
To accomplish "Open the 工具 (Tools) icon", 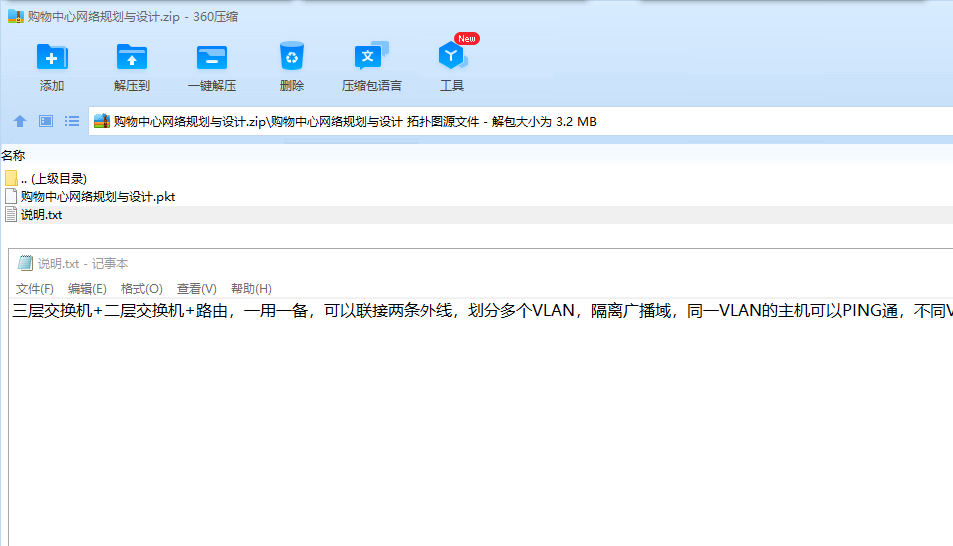I will tap(452, 57).
